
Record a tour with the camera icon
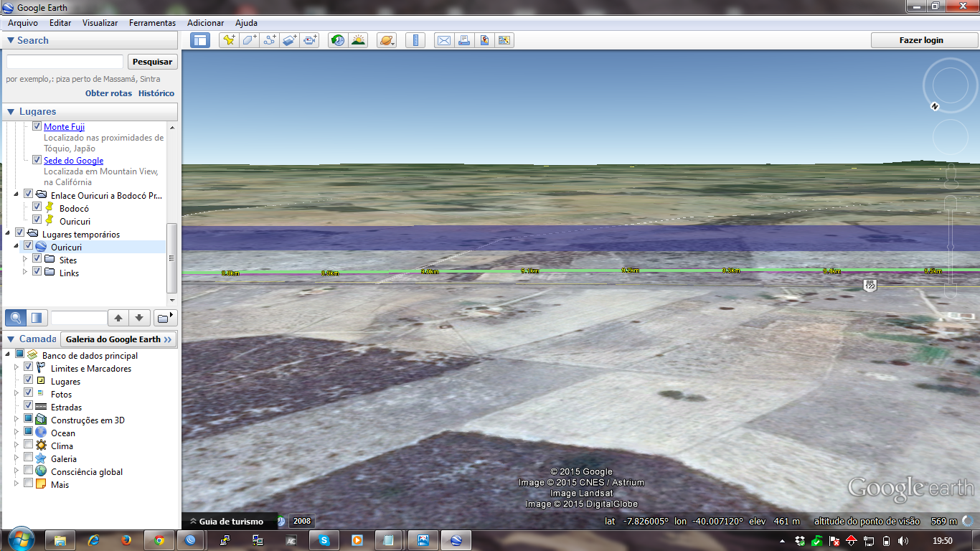point(310,40)
